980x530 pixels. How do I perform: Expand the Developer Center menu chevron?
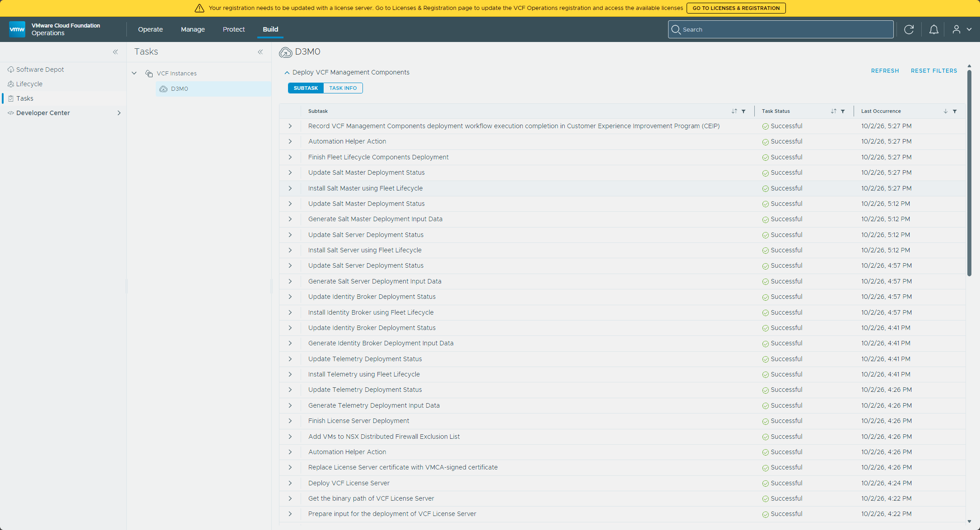(x=119, y=113)
